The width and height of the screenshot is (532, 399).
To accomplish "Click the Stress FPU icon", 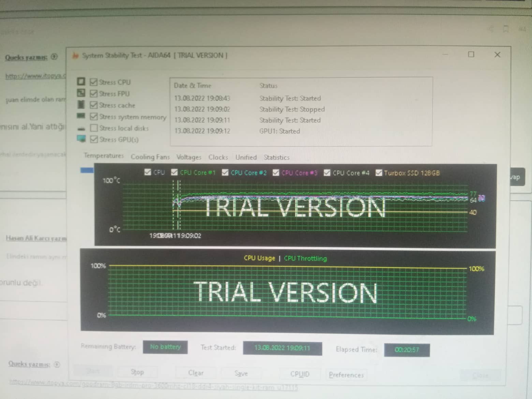I will [x=81, y=93].
